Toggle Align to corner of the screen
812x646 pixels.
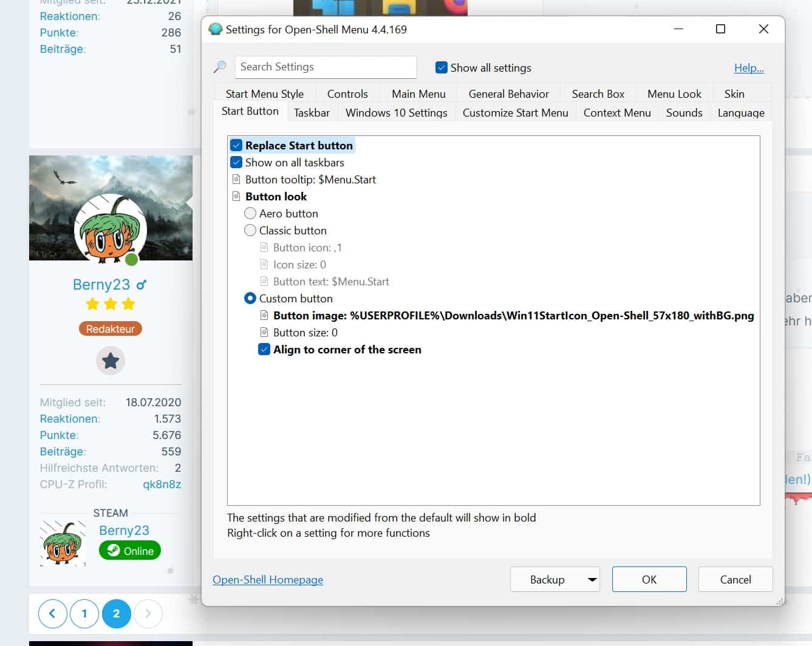click(x=264, y=349)
